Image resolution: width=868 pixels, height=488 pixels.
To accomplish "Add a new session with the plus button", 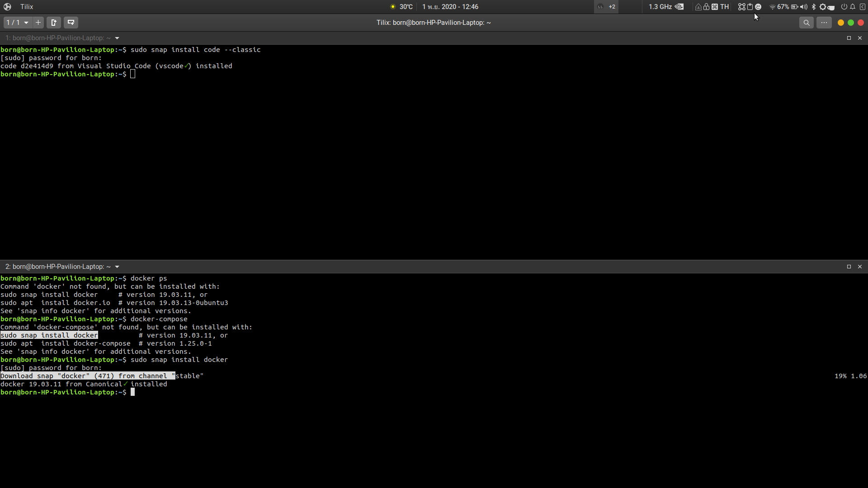I will (x=38, y=23).
